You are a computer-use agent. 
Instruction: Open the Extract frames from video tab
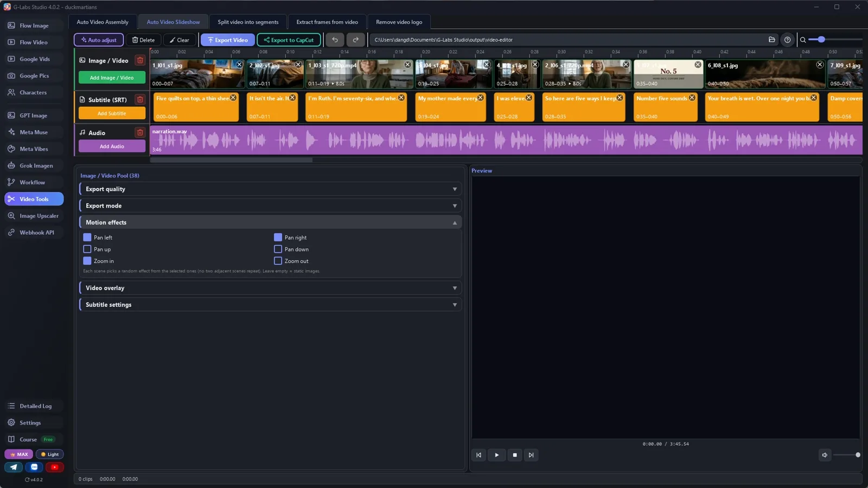327,22
